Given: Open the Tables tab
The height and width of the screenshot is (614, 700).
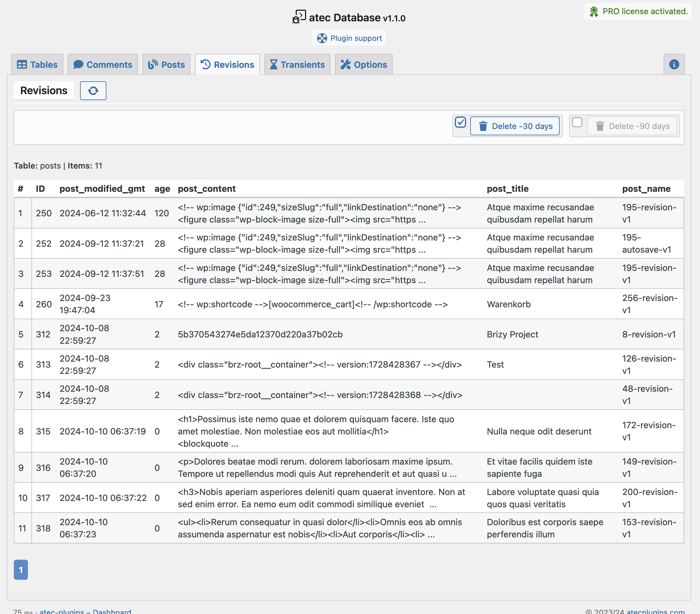Looking at the screenshot, I should (37, 64).
